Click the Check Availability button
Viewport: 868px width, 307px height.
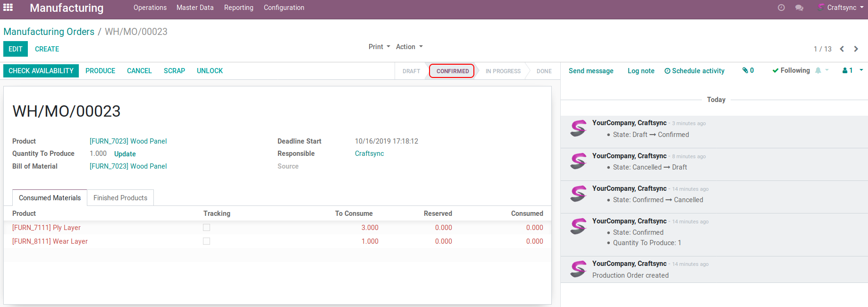[x=41, y=71]
